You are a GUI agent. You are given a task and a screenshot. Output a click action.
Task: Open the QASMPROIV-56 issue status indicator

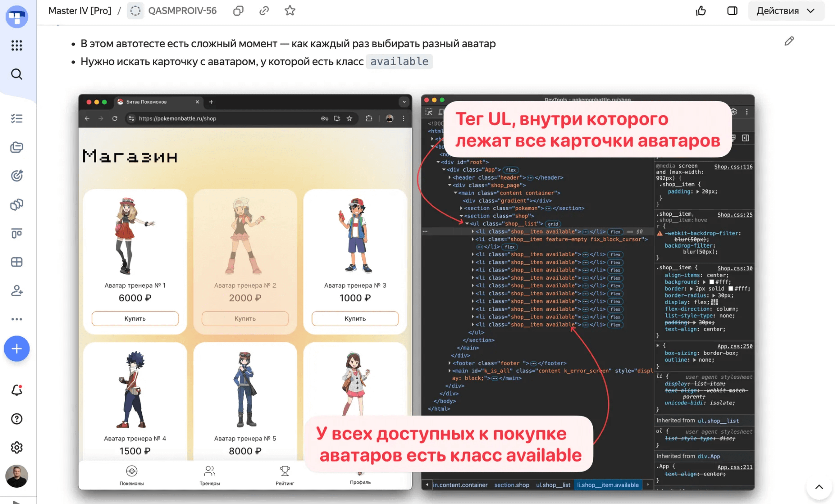135,11
